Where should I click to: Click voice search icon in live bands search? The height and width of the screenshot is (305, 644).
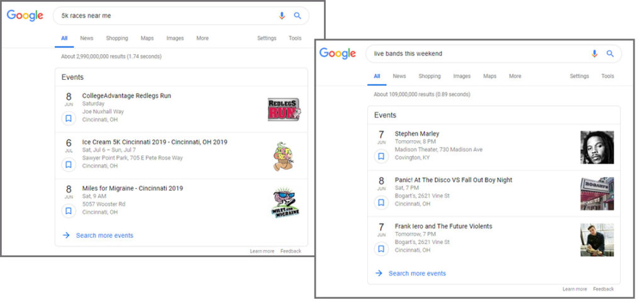[594, 53]
